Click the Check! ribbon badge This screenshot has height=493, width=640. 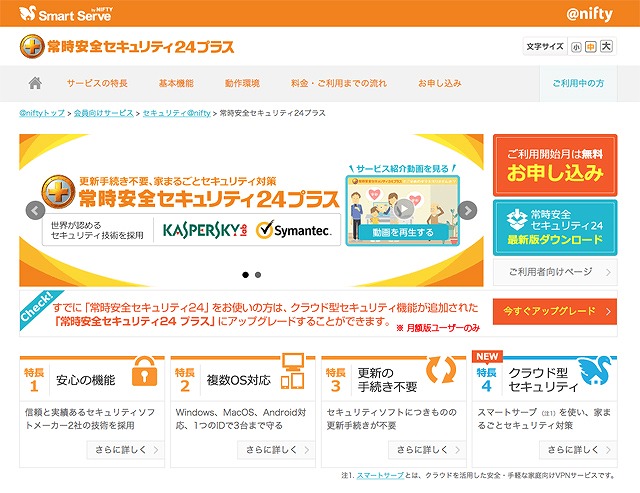tap(39, 309)
